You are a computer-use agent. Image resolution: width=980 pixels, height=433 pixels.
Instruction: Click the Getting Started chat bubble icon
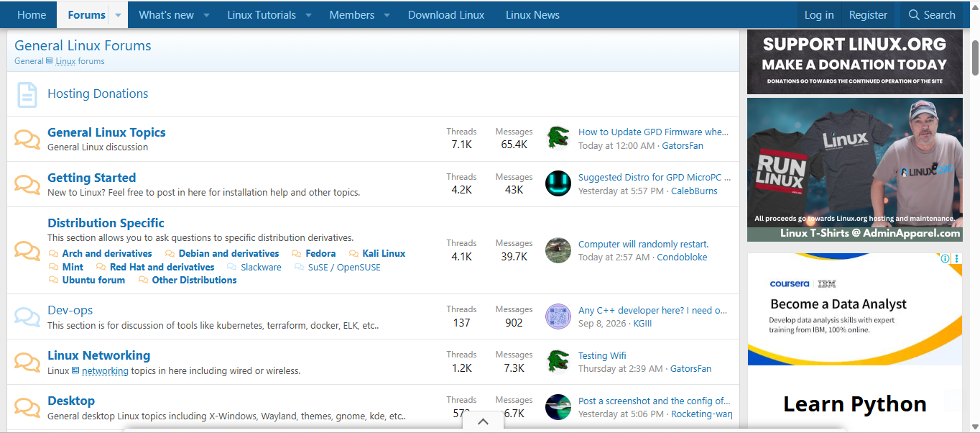(x=27, y=184)
